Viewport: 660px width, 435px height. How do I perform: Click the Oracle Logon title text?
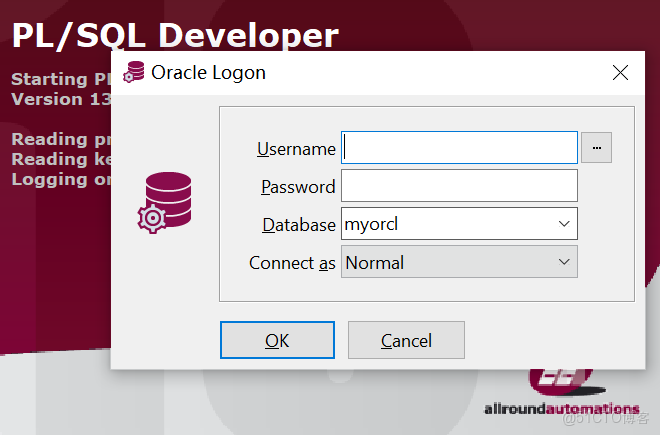[x=208, y=72]
